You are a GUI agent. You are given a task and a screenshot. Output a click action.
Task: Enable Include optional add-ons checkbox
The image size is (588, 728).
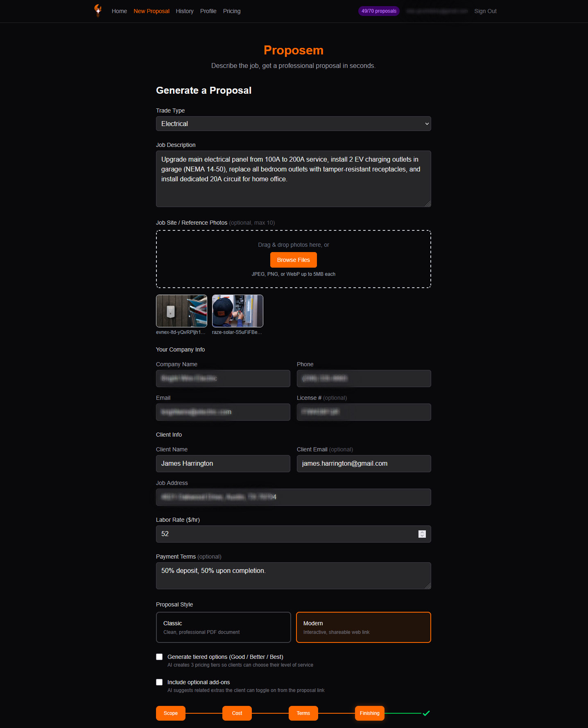pos(159,682)
